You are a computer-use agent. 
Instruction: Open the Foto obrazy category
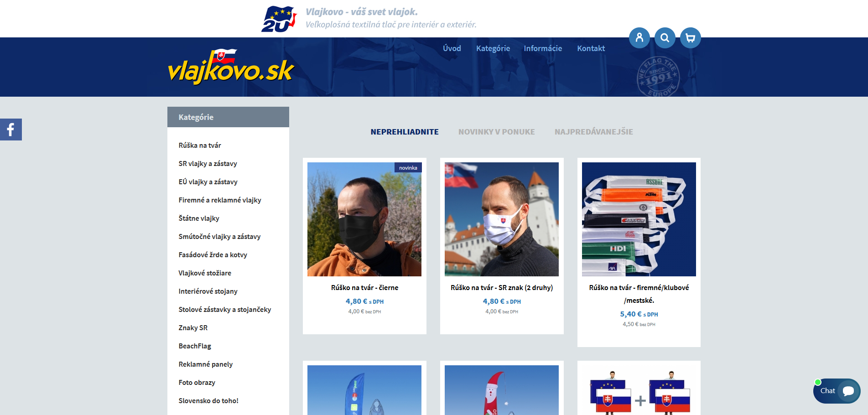(x=197, y=382)
